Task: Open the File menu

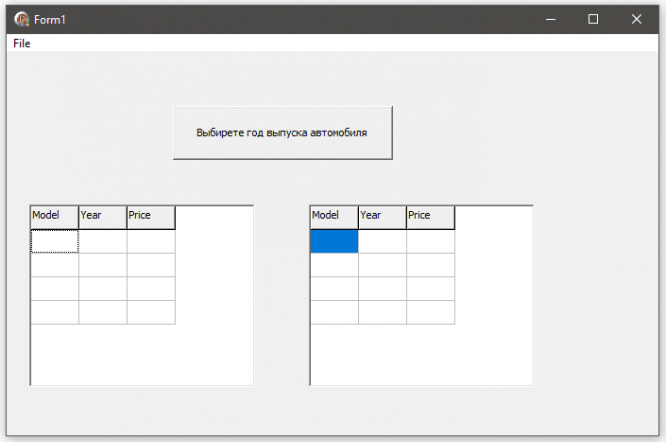Action: [x=22, y=43]
